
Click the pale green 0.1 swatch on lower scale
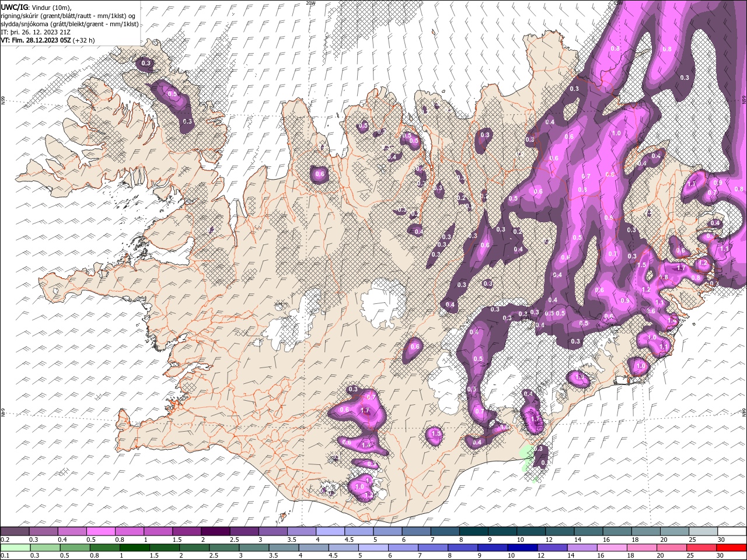(15, 548)
